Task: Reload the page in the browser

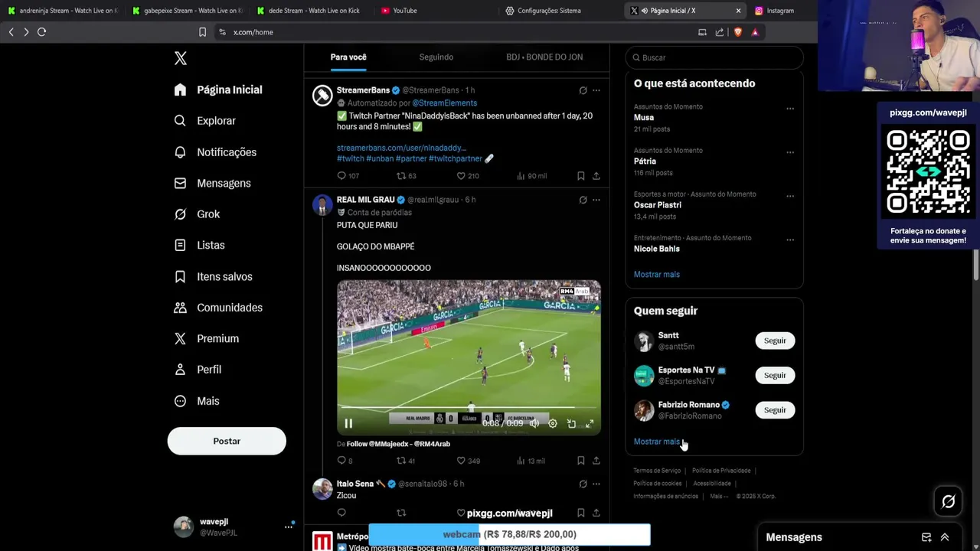Action: (x=42, y=32)
